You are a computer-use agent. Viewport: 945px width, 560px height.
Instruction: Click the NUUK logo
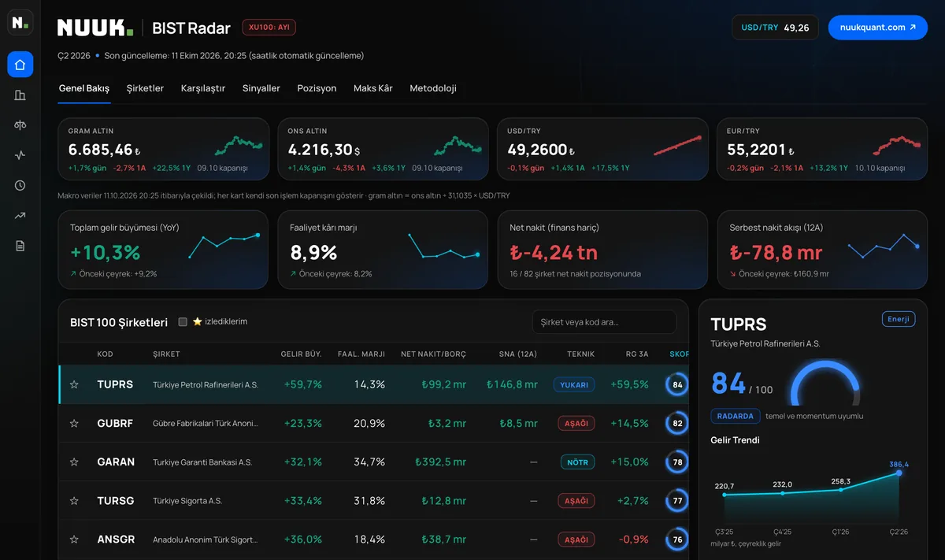coord(95,28)
